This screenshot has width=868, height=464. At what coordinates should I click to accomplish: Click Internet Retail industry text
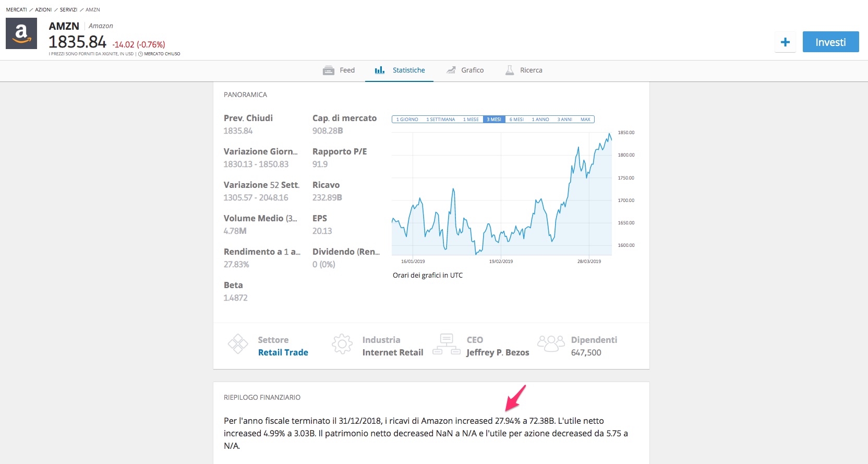coord(393,353)
